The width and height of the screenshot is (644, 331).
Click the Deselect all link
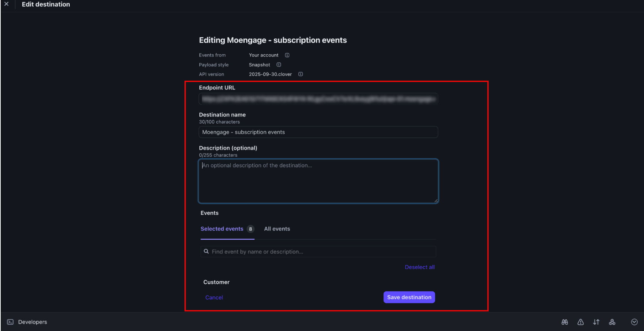pyautogui.click(x=419, y=267)
